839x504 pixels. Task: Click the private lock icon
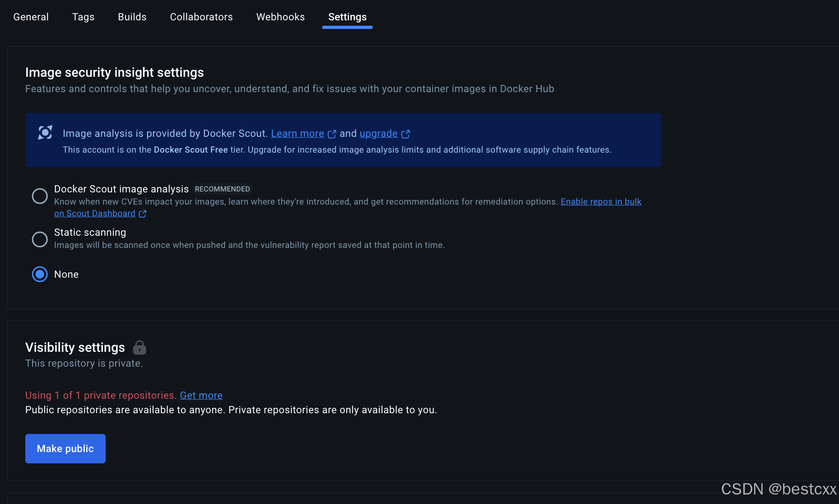[x=140, y=347]
